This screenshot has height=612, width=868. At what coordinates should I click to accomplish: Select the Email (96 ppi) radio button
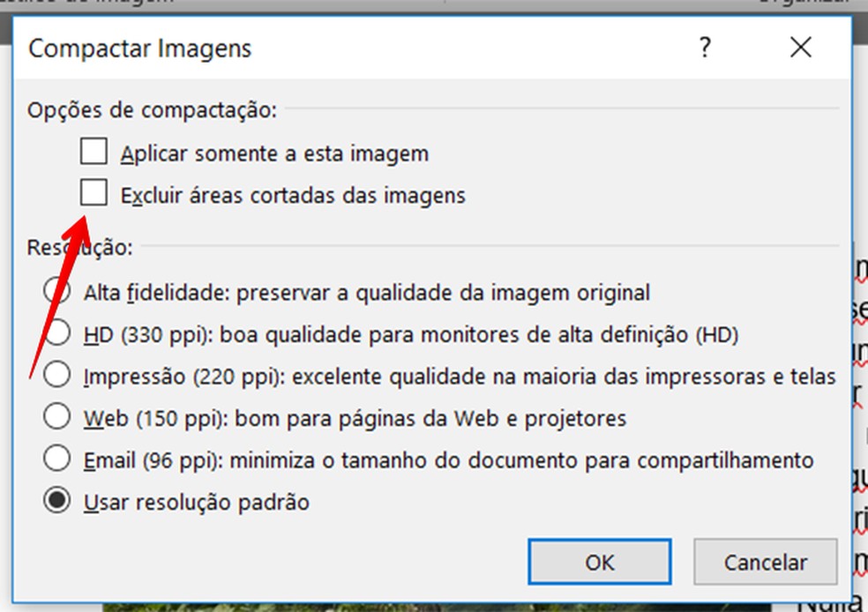point(56,459)
